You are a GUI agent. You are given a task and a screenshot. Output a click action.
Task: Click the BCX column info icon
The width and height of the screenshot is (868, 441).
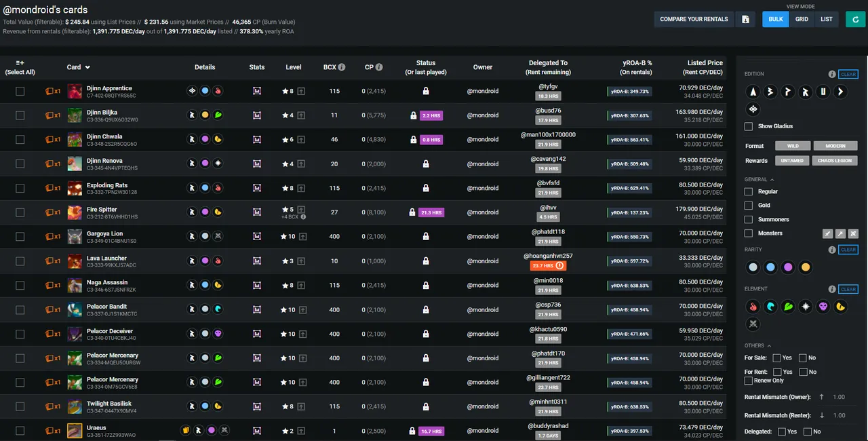[342, 67]
